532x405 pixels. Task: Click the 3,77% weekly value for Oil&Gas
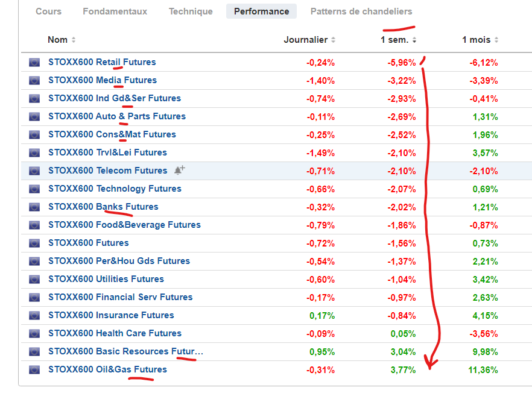[403, 370]
